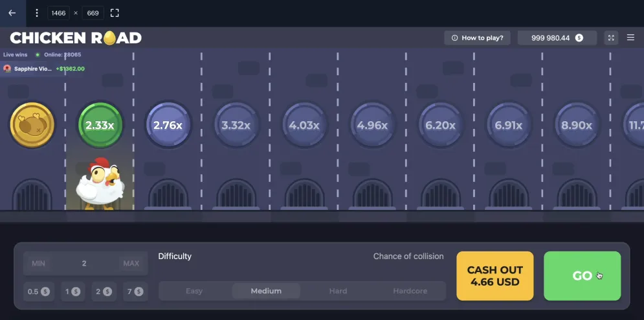
Task: Select Hard difficulty
Action: coord(338,291)
